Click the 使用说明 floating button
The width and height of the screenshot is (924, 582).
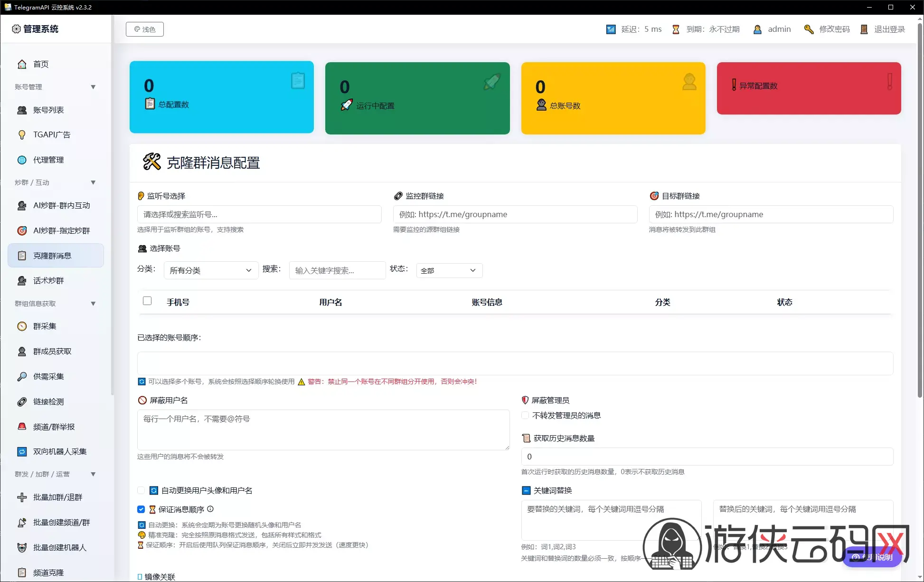[x=872, y=557]
